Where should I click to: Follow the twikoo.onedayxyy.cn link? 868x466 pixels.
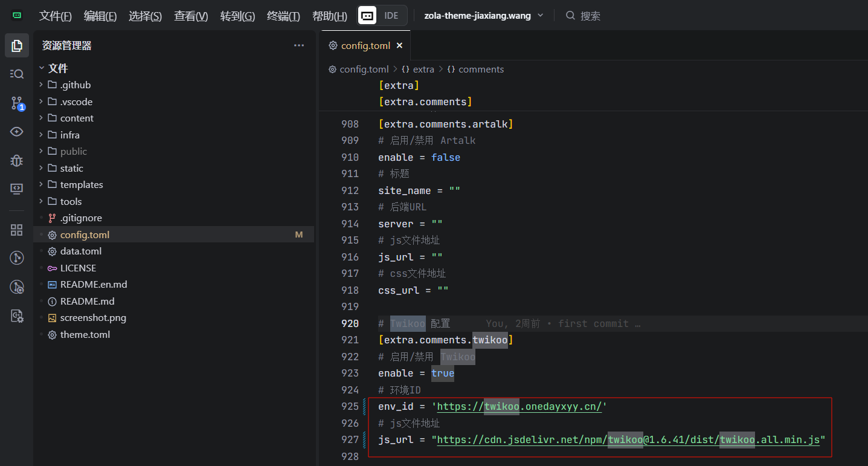point(519,407)
